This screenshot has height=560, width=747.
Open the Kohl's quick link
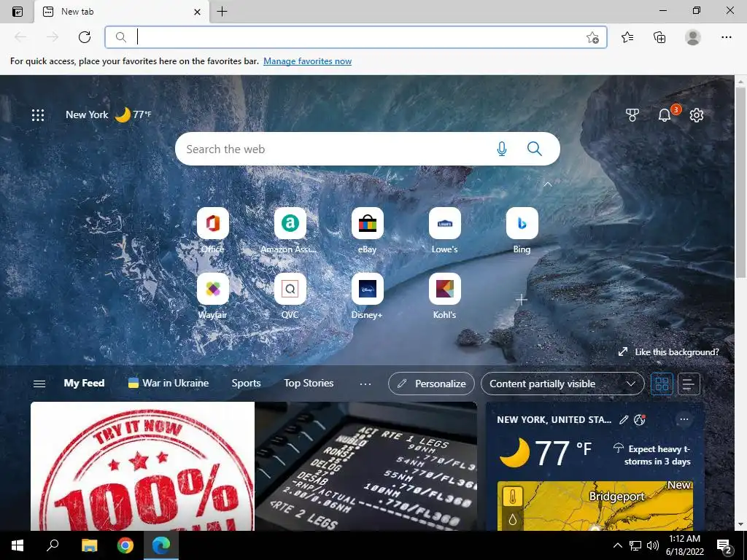coord(444,296)
